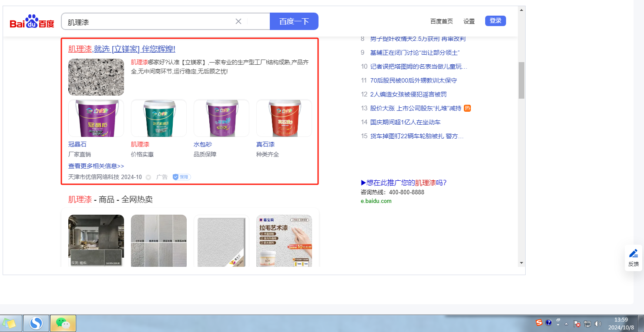644x332 pixels.
Task: Click the 品质保障 caption under 水包砂
Action: [x=205, y=154]
